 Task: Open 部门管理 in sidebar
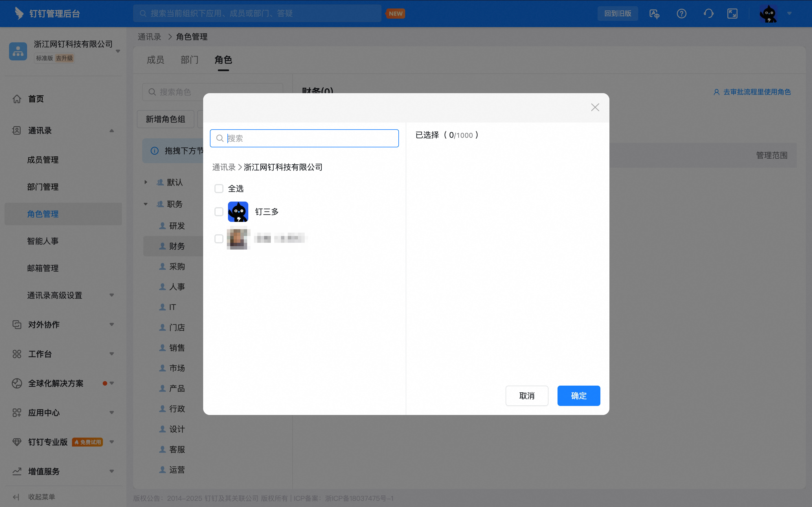[43, 187]
